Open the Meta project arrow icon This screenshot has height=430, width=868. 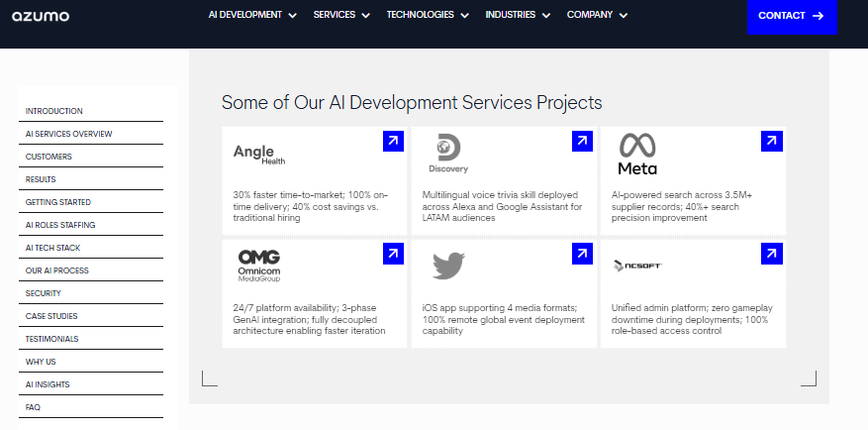pyautogui.click(x=772, y=141)
